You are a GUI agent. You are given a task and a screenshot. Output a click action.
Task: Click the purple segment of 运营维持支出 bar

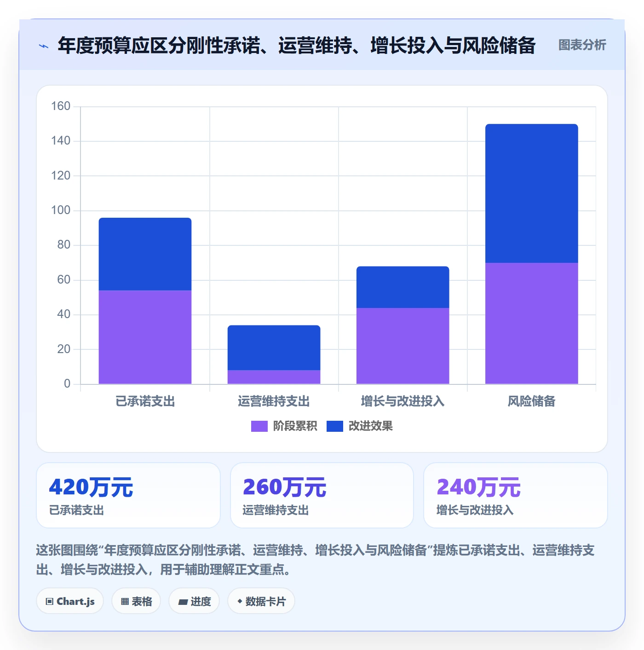pyautogui.click(x=274, y=377)
